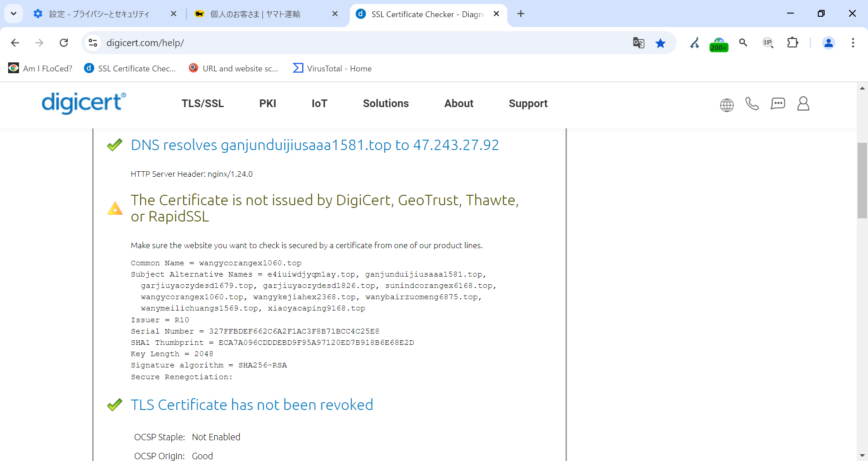Click the DigiCert logo
This screenshot has height=461, width=868.
[84, 103]
